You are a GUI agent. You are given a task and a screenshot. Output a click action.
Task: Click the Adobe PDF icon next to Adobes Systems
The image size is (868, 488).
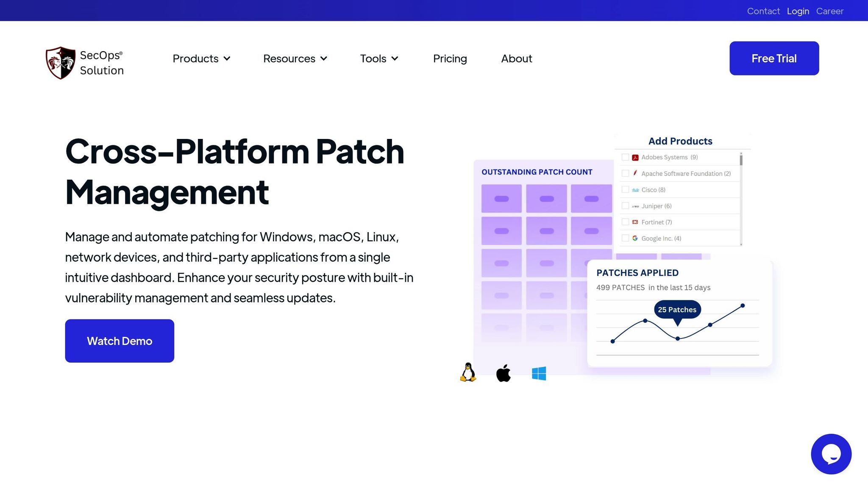click(x=635, y=157)
